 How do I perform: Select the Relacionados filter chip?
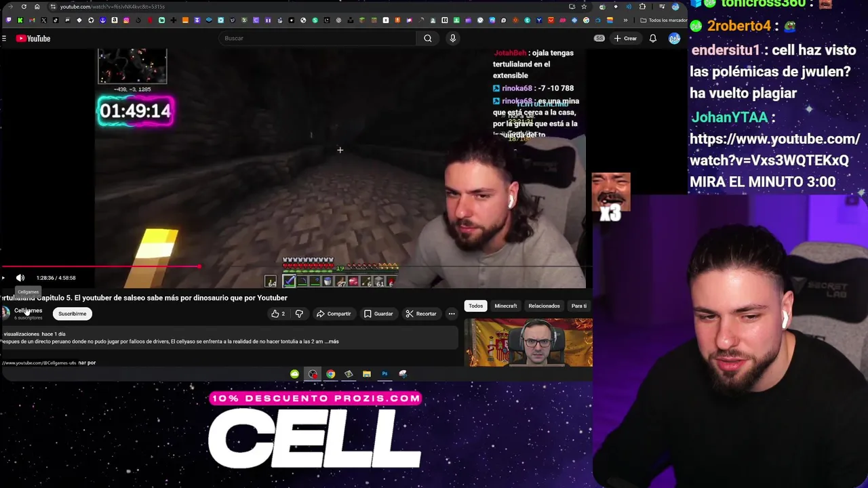(x=544, y=306)
